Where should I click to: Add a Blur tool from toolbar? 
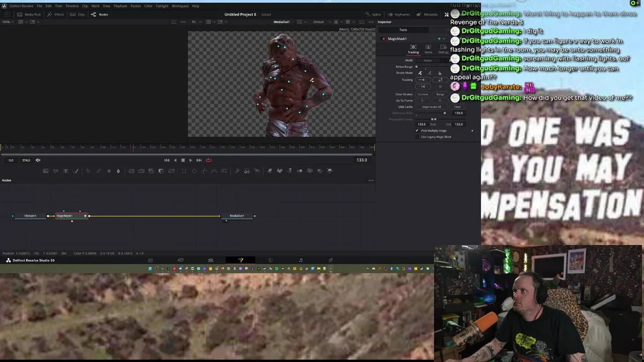tap(118, 171)
